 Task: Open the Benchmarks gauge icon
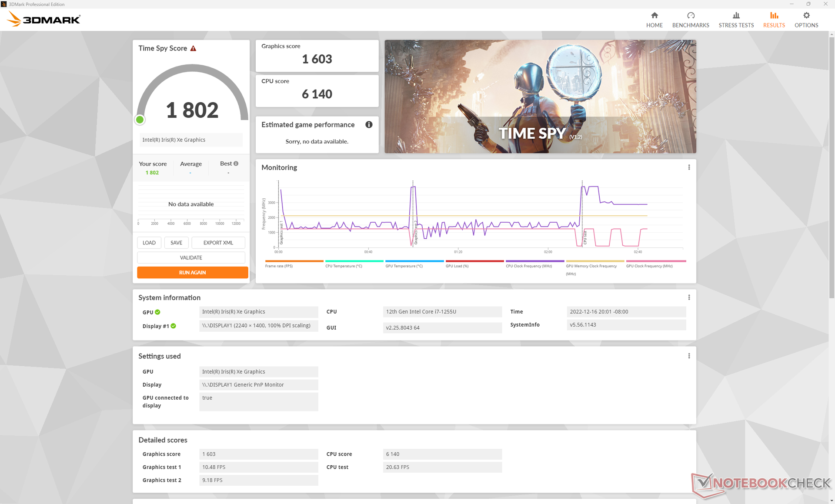[690, 16]
